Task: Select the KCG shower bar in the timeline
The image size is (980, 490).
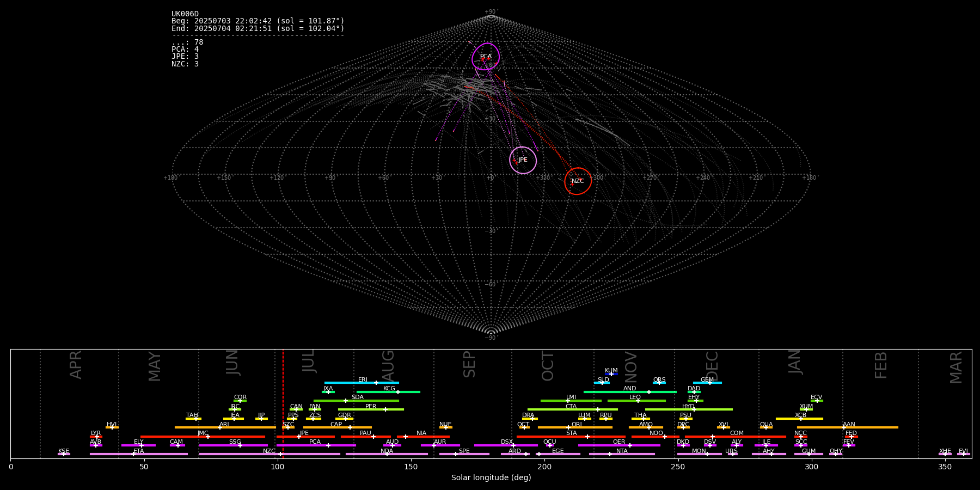Action: coord(388,391)
